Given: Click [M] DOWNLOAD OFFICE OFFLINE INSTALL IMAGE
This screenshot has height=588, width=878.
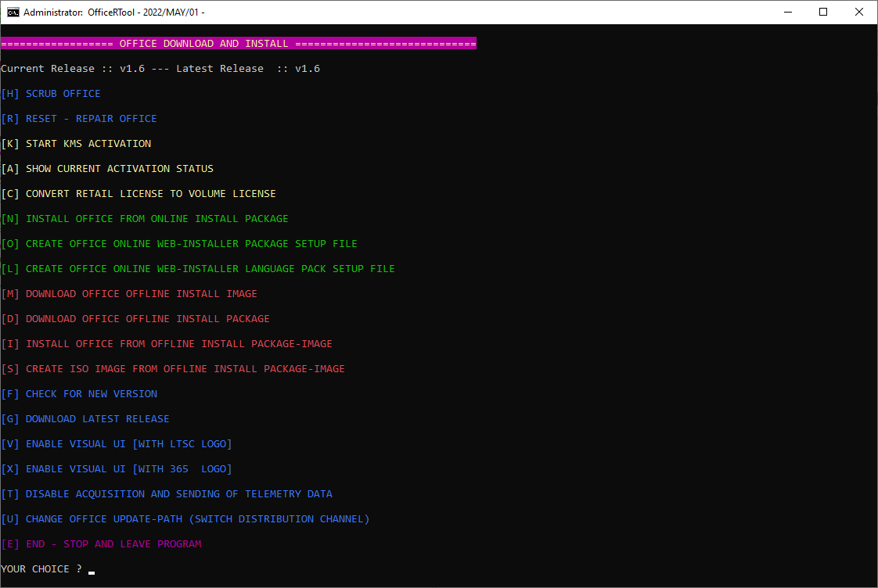Looking at the screenshot, I should (129, 294).
